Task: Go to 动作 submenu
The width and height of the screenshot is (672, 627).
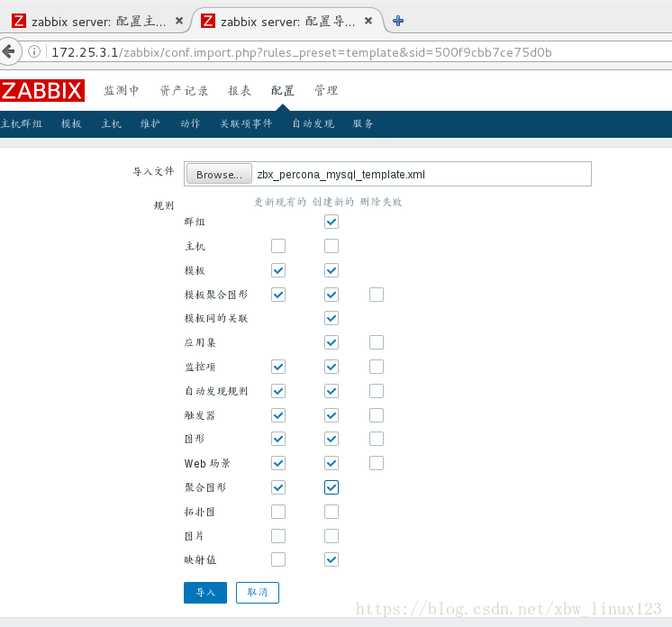Action: pyautogui.click(x=190, y=123)
